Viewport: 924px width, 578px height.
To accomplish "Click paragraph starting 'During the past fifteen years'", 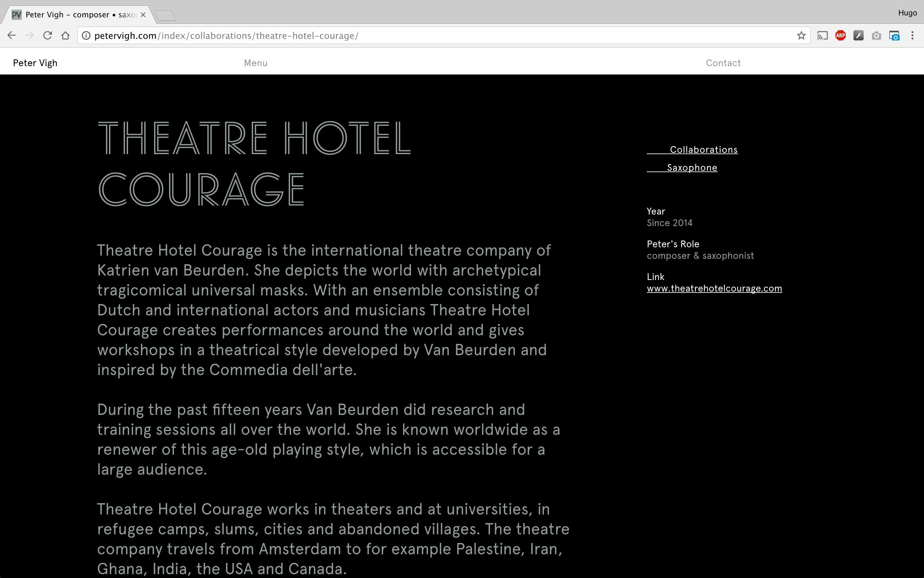I will click(328, 440).
